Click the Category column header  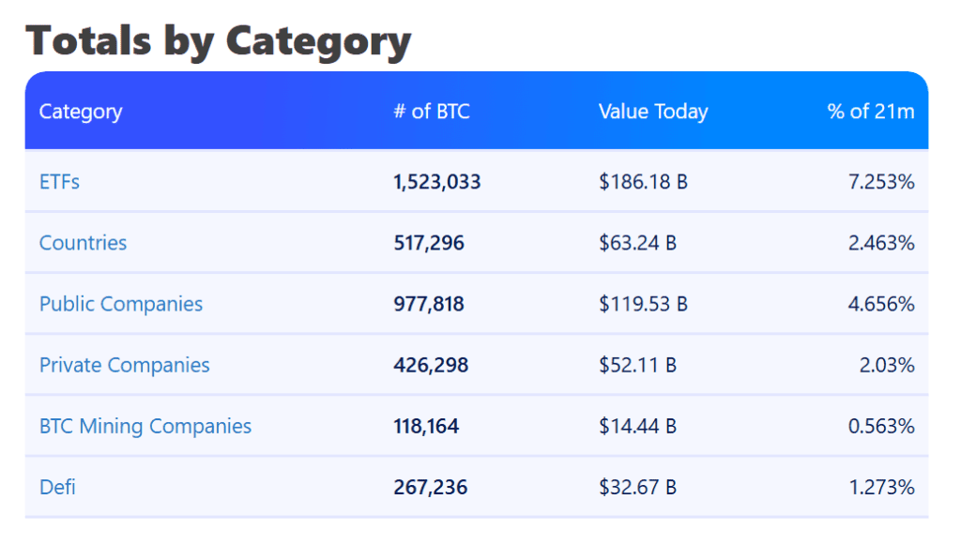click(81, 112)
